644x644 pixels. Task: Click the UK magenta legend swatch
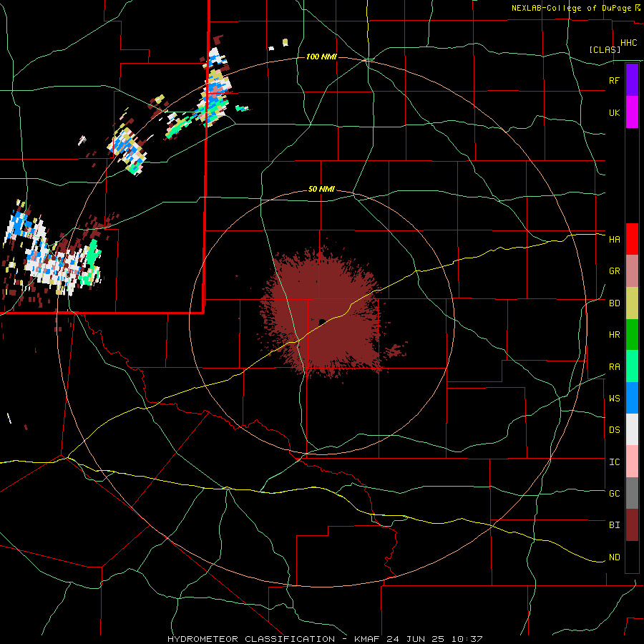[x=632, y=112]
